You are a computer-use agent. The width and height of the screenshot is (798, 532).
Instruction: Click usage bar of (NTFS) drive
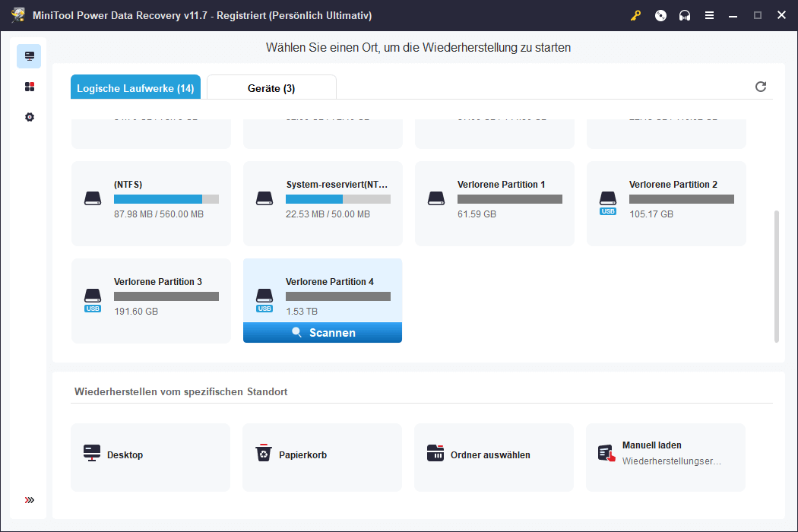166,199
